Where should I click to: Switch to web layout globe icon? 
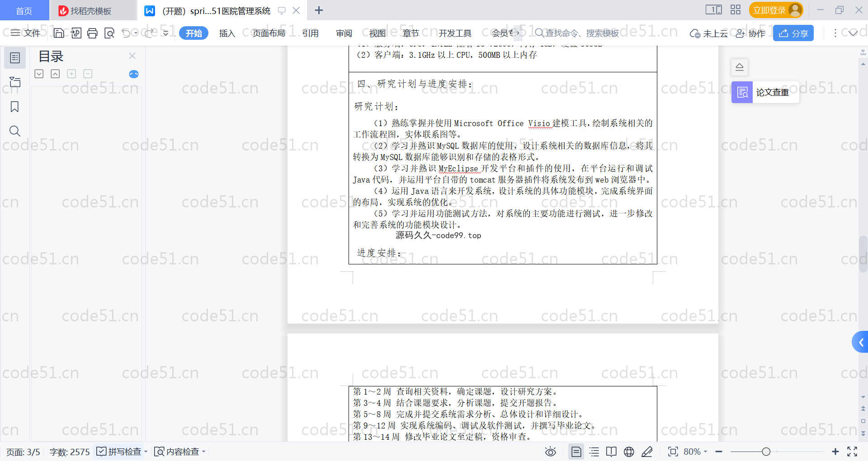[629, 452]
